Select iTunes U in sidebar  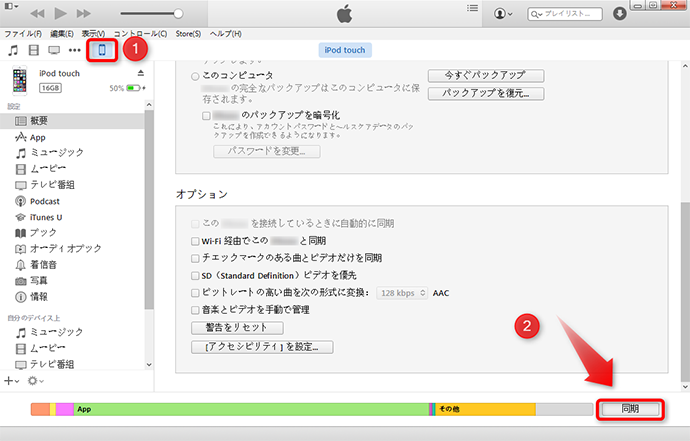(x=72, y=217)
